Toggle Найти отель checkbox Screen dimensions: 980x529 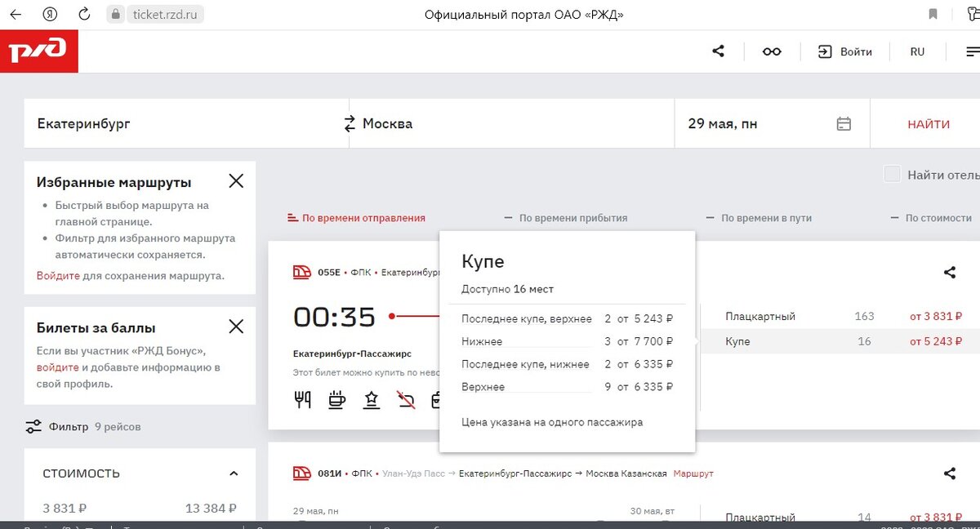pos(893,174)
